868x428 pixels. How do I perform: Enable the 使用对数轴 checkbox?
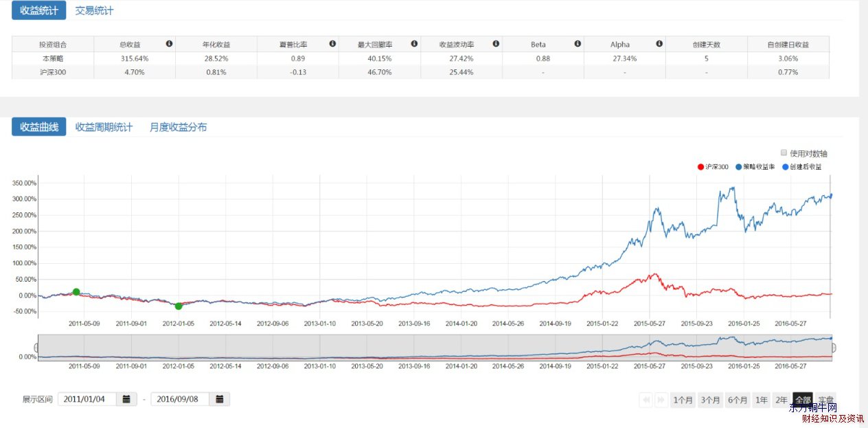pos(784,153)
